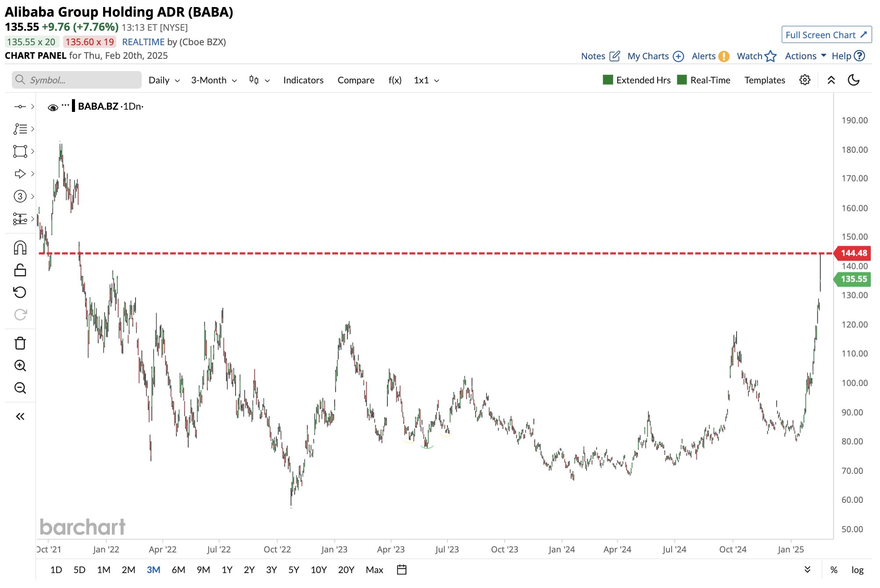
Task: Open the Actions dropdown menu
Action: (805, 56)
